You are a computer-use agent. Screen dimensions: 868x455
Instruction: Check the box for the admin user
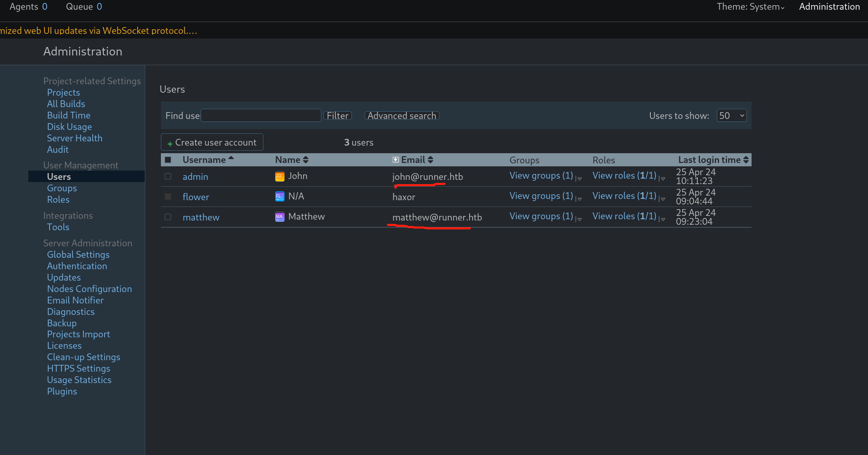pos(168,176)
